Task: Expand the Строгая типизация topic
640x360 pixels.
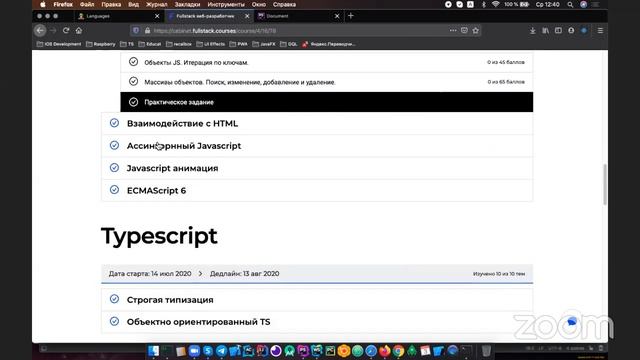Action: tap(317, 300)
